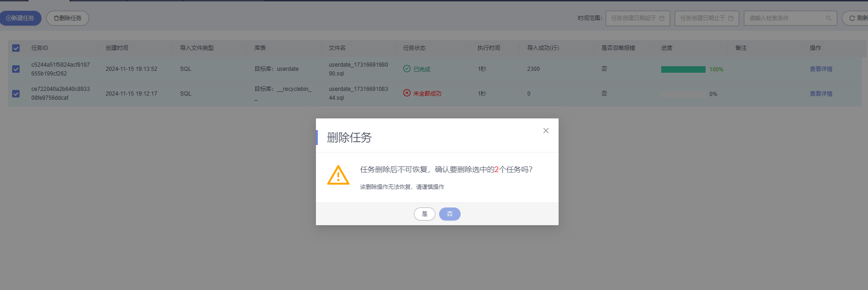Click the trash icon on 删除任务 button
The height and width of the screenshot is (290, 868).
(x=56, y=18)
